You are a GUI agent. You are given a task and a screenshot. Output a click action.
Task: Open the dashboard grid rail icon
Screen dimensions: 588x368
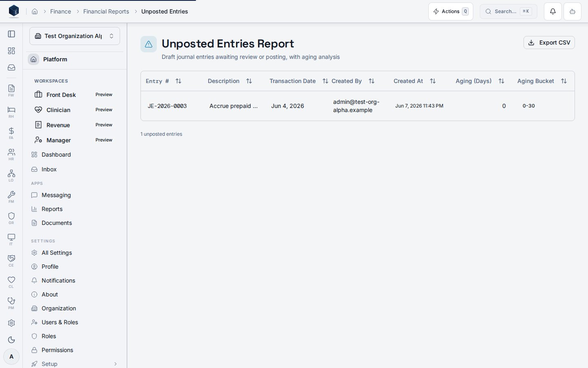(x=11, y=51)
